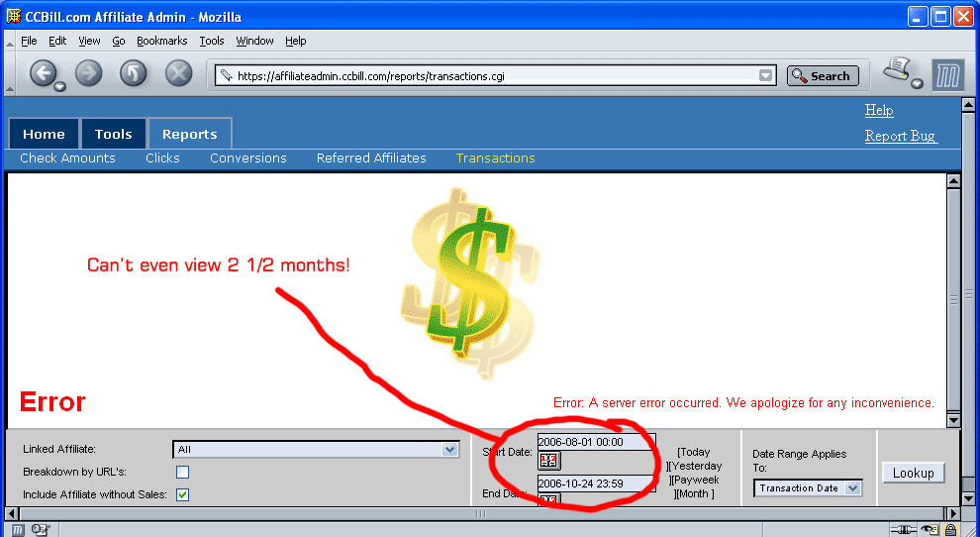980x537 pixels.
Task: Click the cookie/privacy eye icon
Action: click(x=931, y=530)
